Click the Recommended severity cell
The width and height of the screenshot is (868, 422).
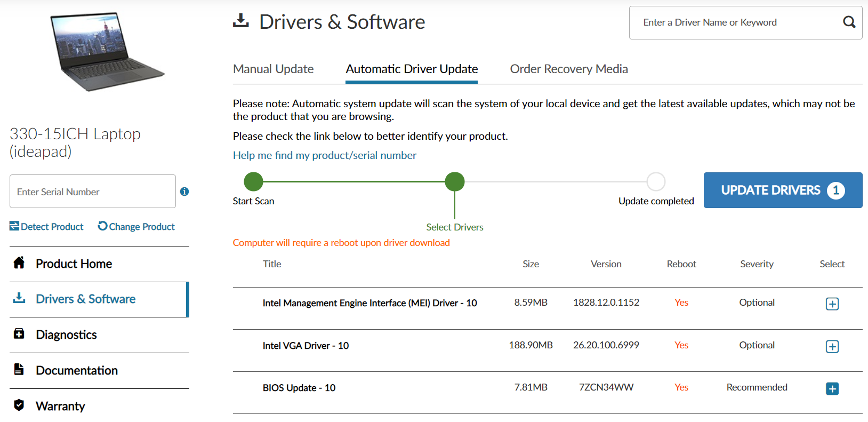tap(757, 387)
